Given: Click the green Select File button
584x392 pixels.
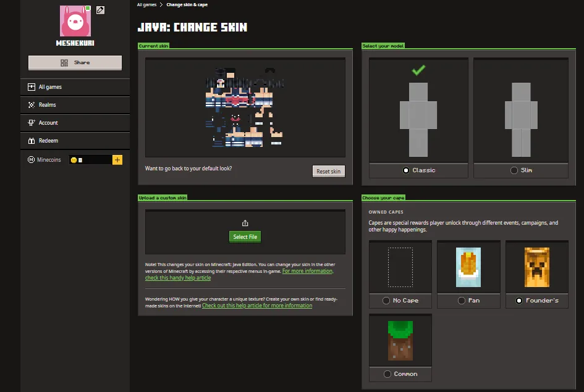Looking at the screenshot, I should click(245, 237).
